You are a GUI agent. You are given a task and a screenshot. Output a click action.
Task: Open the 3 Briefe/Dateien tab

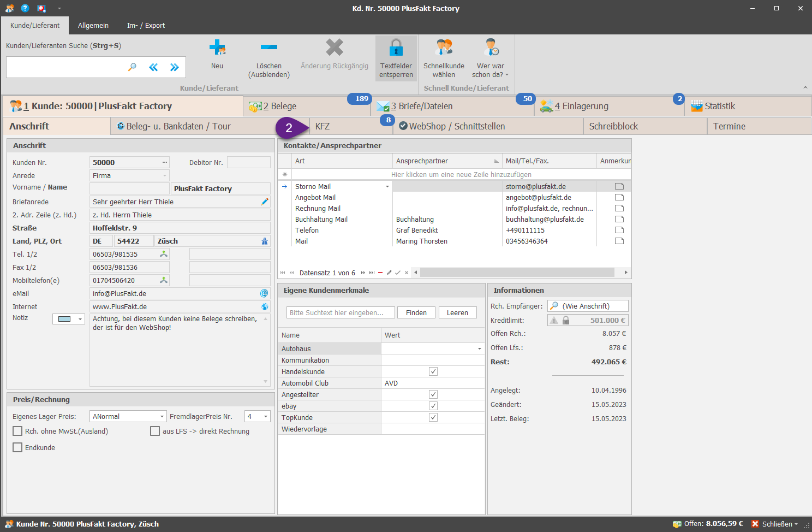[452, 106]
